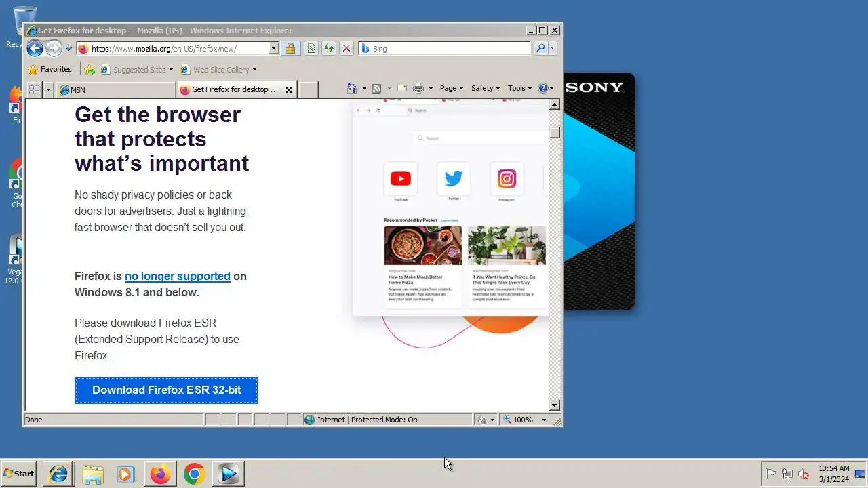
Task: Click the Read Mail envelope icon
Action: pyautogui.click(x=402, y=89)
